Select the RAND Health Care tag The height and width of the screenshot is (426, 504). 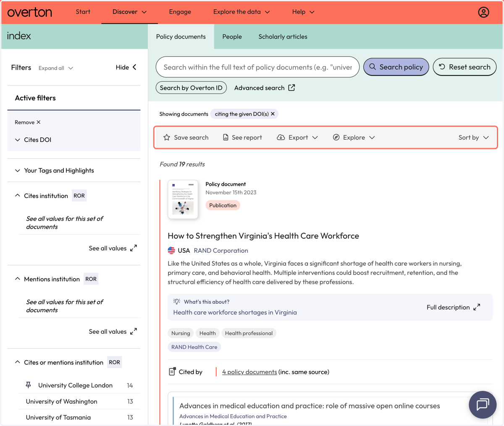(x=194, y=347)
